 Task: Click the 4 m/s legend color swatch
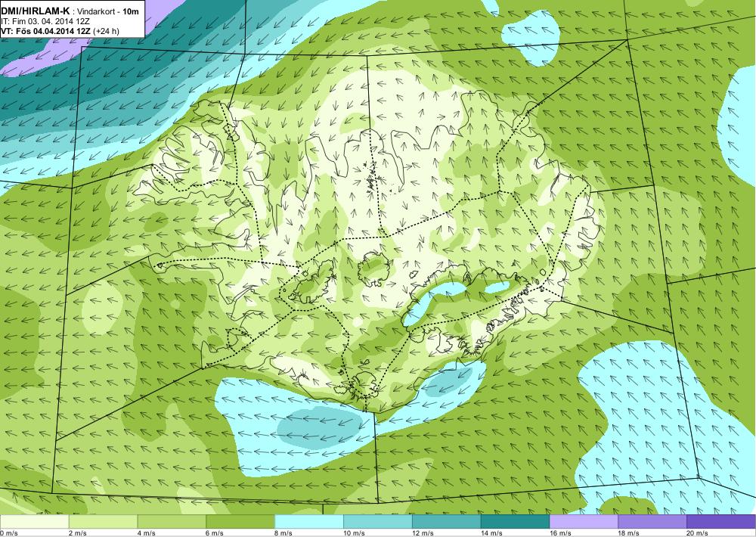[x=172, y=522]
